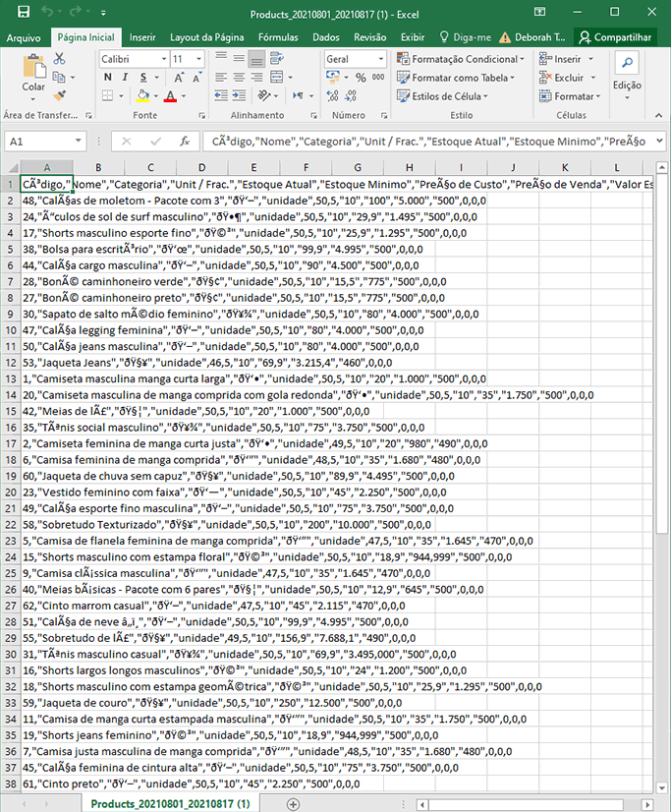Image resolution: width=671 pixels, height=812 pixels.
Task: Click the select all corner triangle
Action: 12,167
